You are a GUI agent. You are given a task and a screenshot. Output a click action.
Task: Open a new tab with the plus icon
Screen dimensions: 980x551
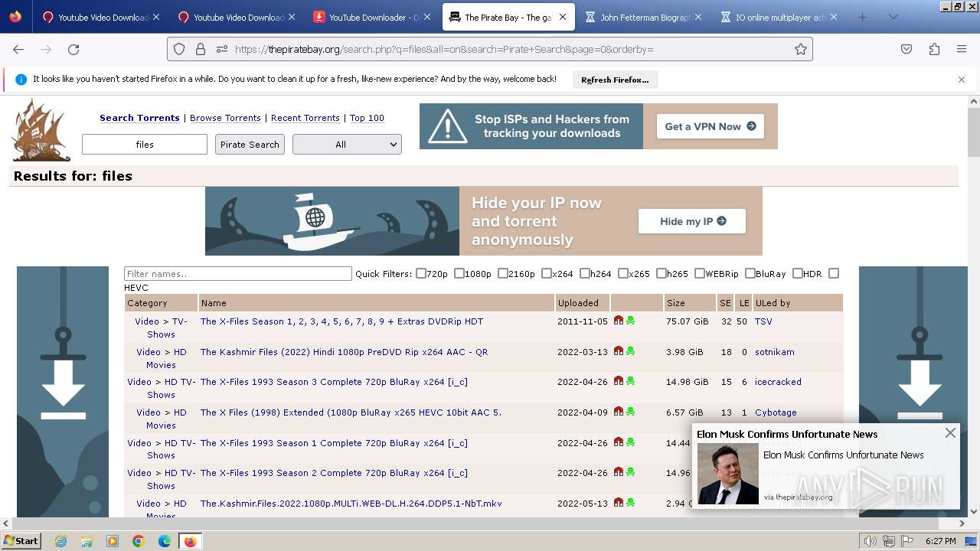[863, 17]
